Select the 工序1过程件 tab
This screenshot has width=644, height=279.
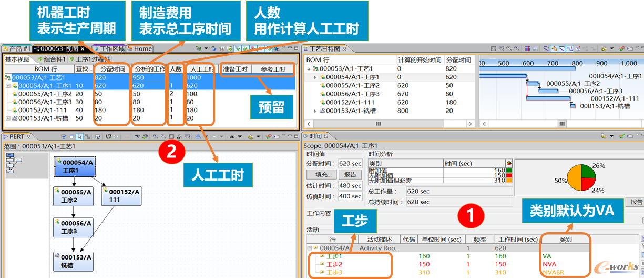(90, 59)
